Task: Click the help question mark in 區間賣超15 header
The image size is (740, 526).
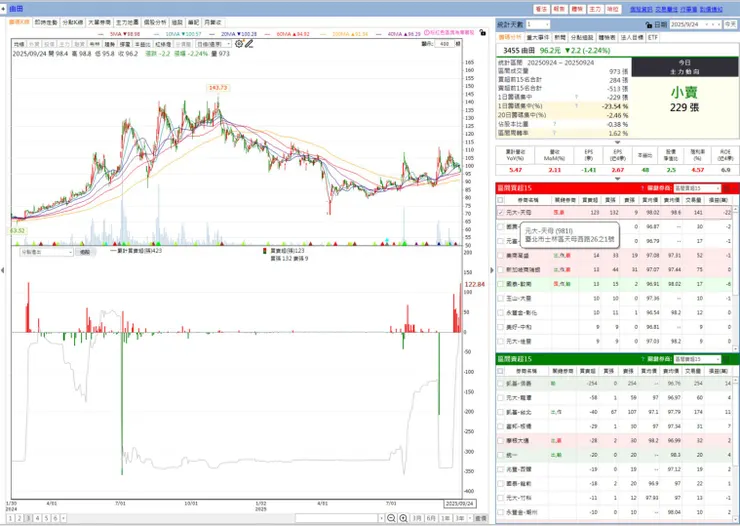Action: 642,359
